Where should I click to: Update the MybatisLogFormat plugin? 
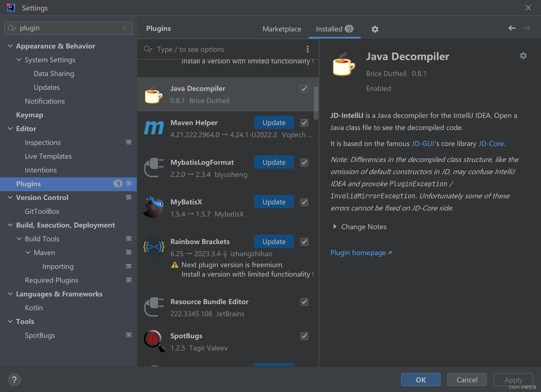coord(274,162)
